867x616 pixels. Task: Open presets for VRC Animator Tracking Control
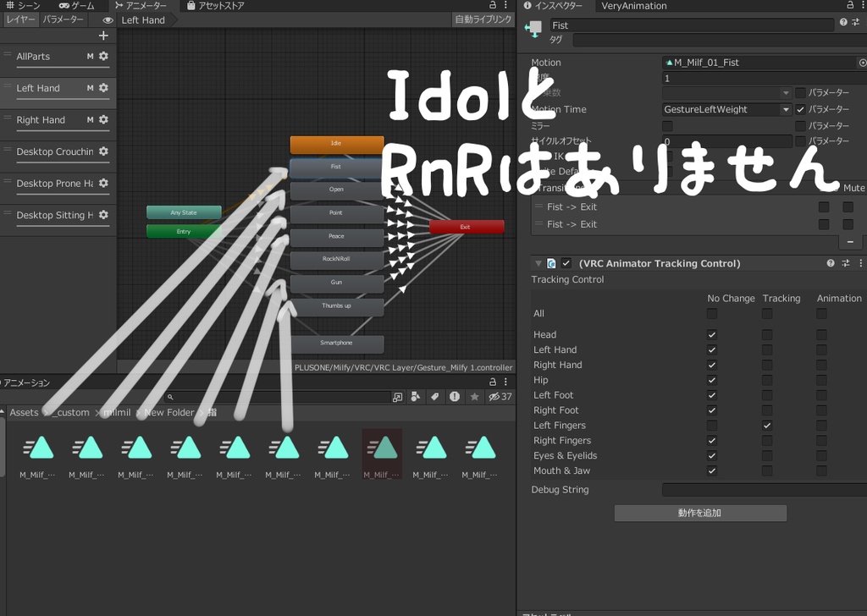click(846, 263)
